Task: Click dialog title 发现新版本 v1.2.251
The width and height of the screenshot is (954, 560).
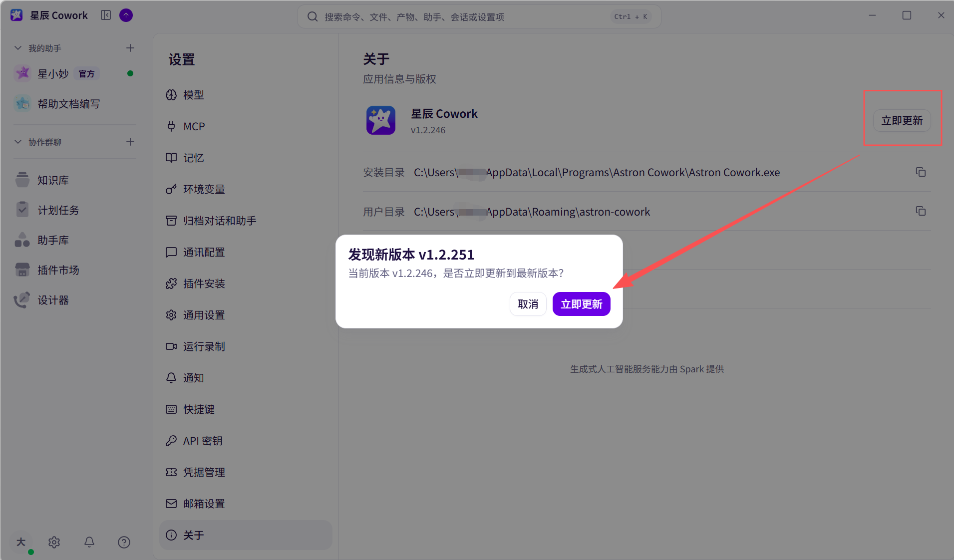Action: tap(411, 255)
